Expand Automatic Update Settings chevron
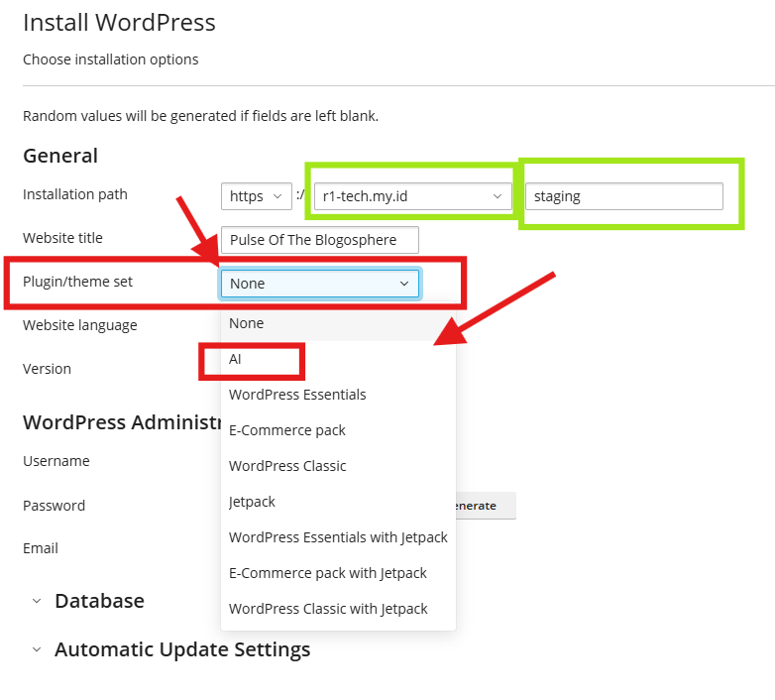The height and width of the screenshot is (700, 775). [36, 649]
